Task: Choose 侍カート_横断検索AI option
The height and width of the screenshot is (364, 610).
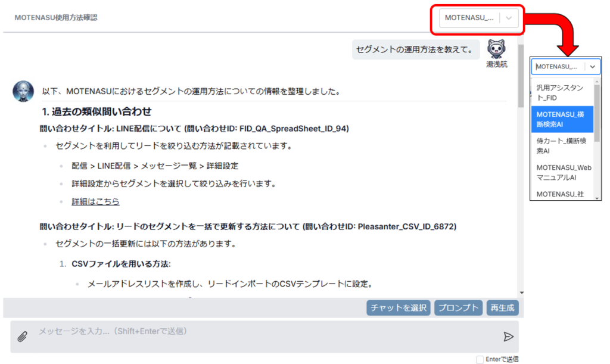Action: point(562,146)
